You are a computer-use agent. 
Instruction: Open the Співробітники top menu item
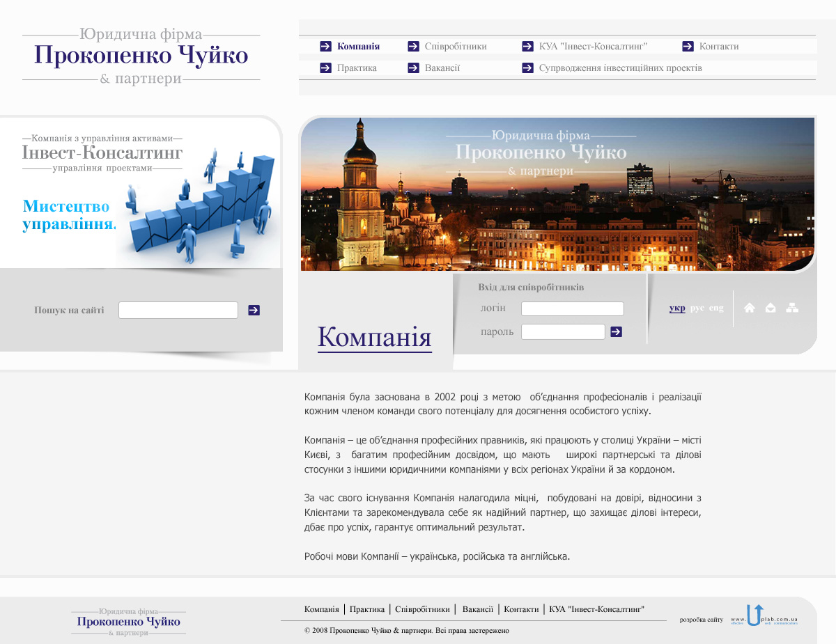tap(456, 47)
